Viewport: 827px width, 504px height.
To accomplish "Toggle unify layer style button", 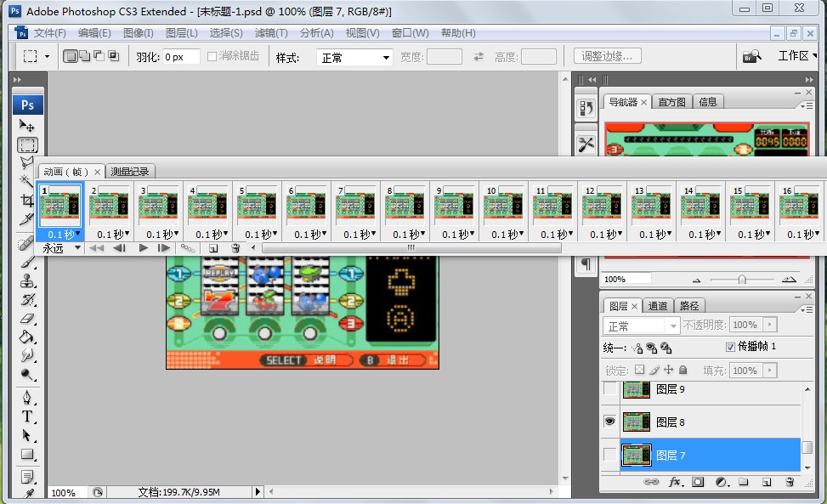I will point(666,348).
